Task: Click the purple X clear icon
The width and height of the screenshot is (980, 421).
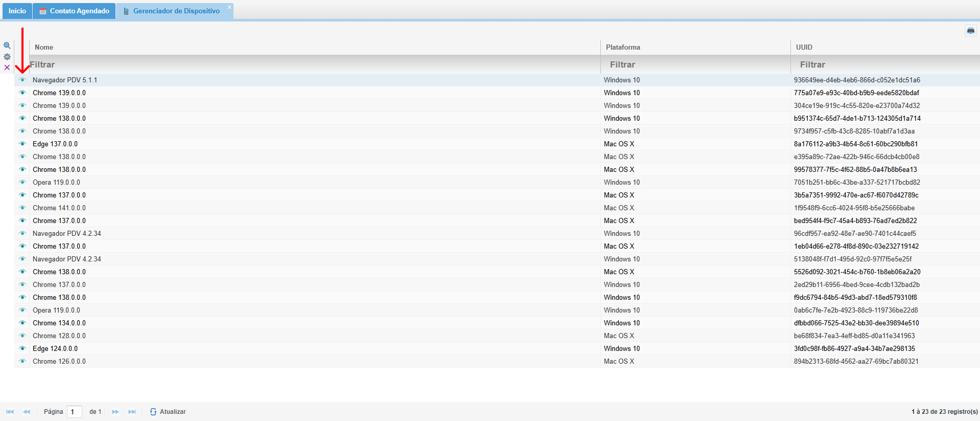Action: (7, 68)
